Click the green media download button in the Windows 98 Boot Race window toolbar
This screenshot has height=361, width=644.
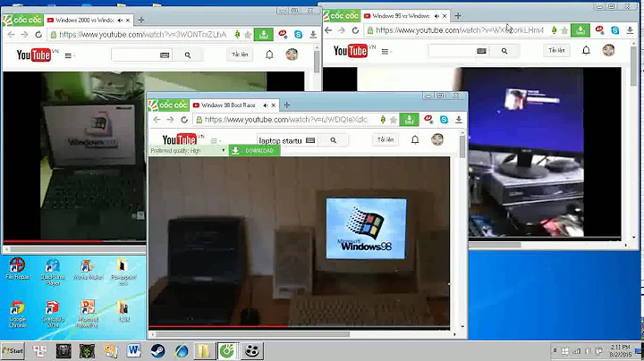(x=409, y=120)
